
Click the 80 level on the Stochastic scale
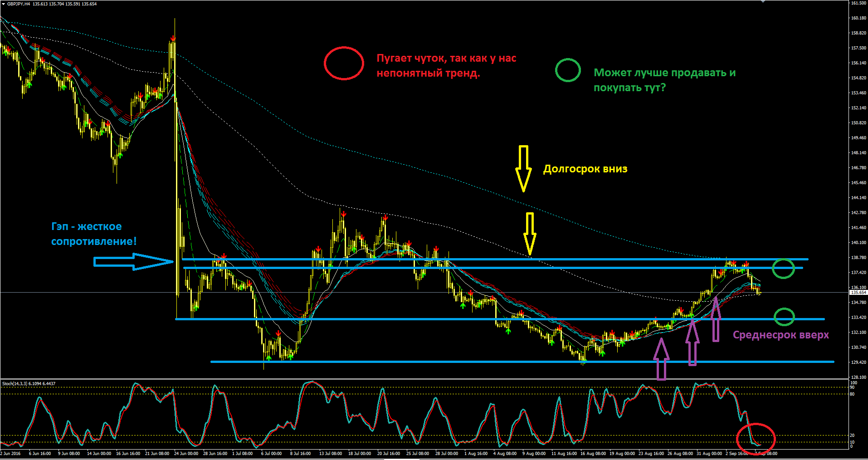pos(853,394)
